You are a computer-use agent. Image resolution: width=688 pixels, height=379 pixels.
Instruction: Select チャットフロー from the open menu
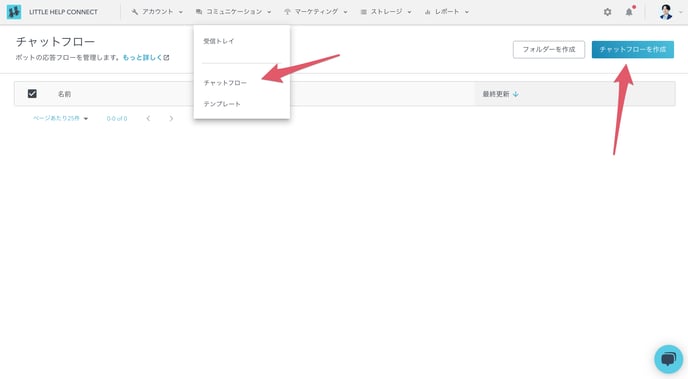(225, 83)
